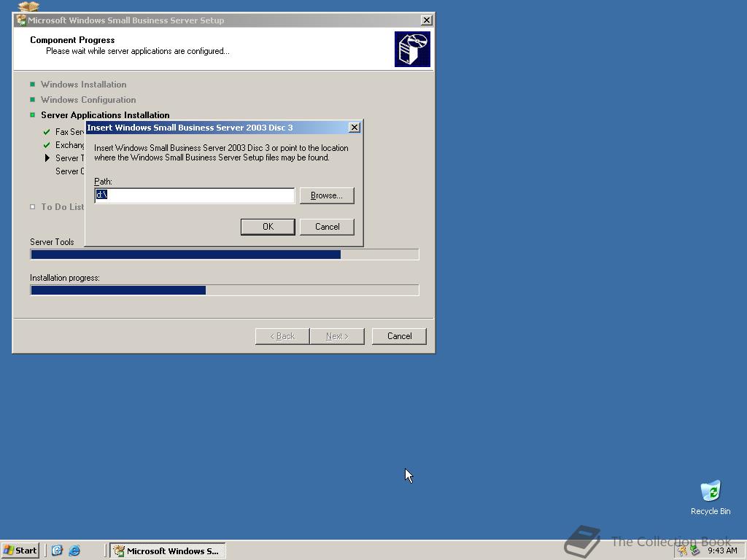Click the To Do List step label
Screen dimensions: 747x560
point(63,206)
